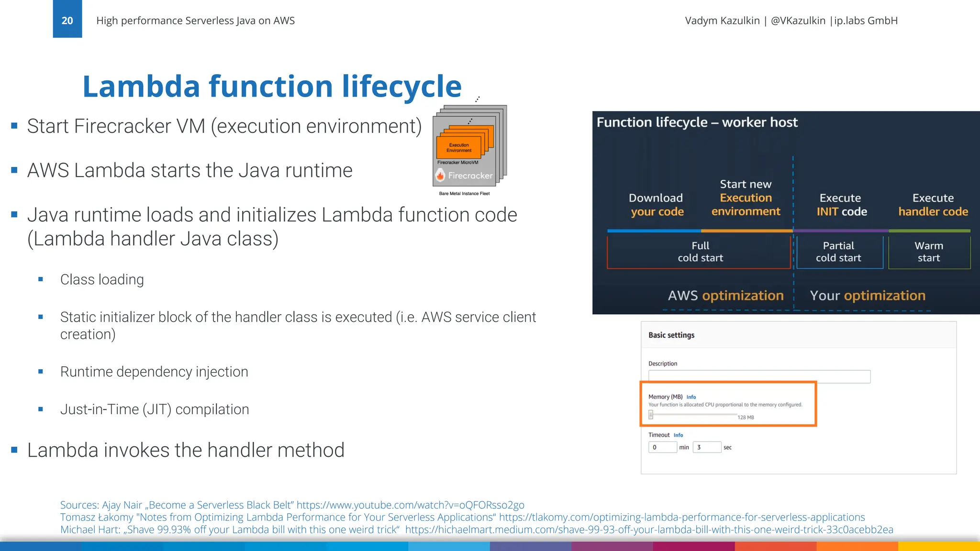Image resolution: width=980 pixels, height=551 pixels.
Task: Click the Warm start box
Action: 928,252
